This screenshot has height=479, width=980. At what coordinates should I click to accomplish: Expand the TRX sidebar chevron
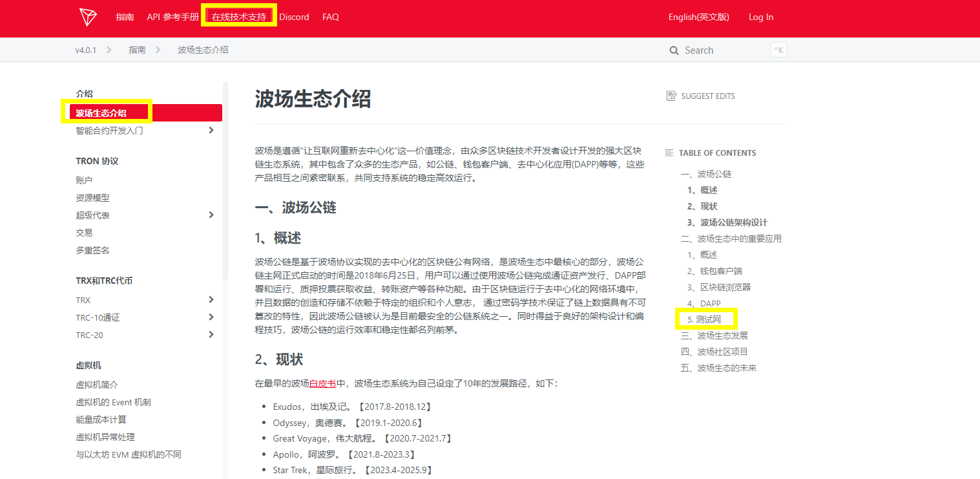(211, 300)
